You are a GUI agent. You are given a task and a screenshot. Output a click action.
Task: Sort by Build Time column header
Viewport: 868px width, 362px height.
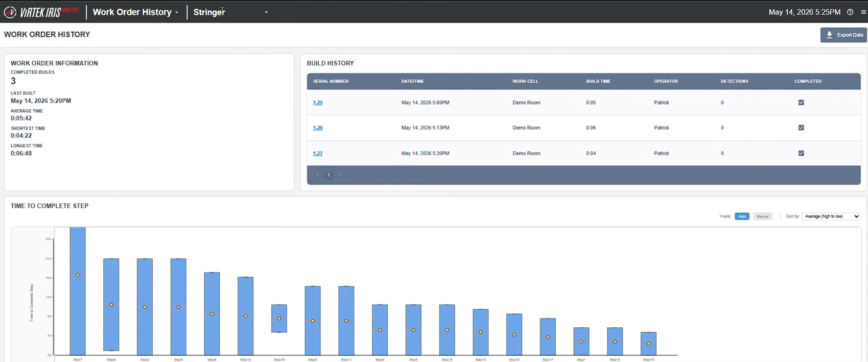(598, 81)
